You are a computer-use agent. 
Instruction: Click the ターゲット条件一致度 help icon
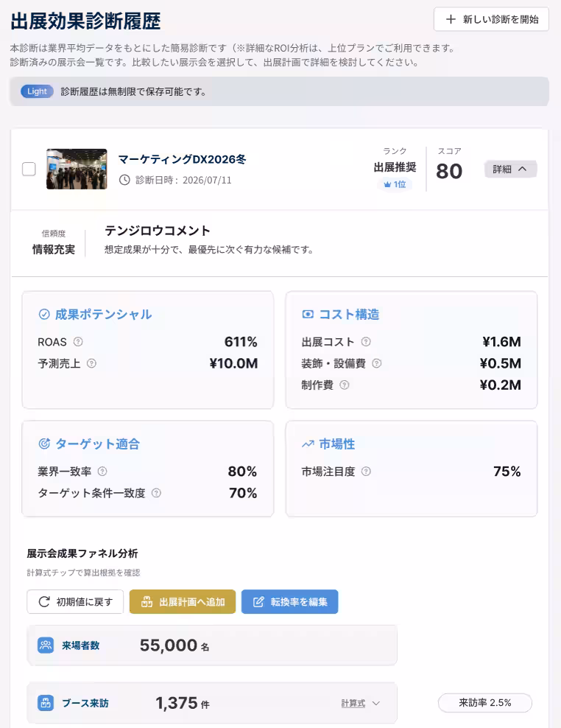(156, 493)
